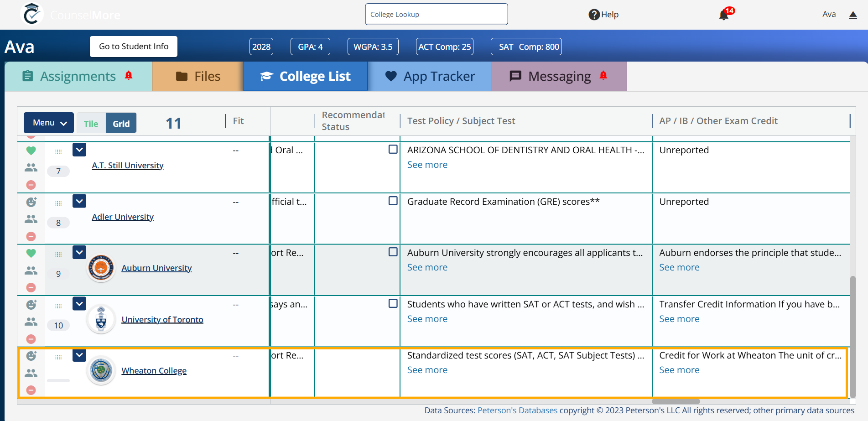Expand the Adler University row chevron
This screenshot has height=421, width=868.
[79, 201]
